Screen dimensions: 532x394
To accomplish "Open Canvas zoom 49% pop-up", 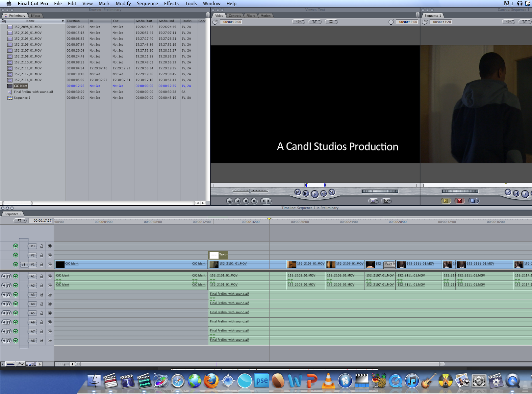I will (509, 22).
